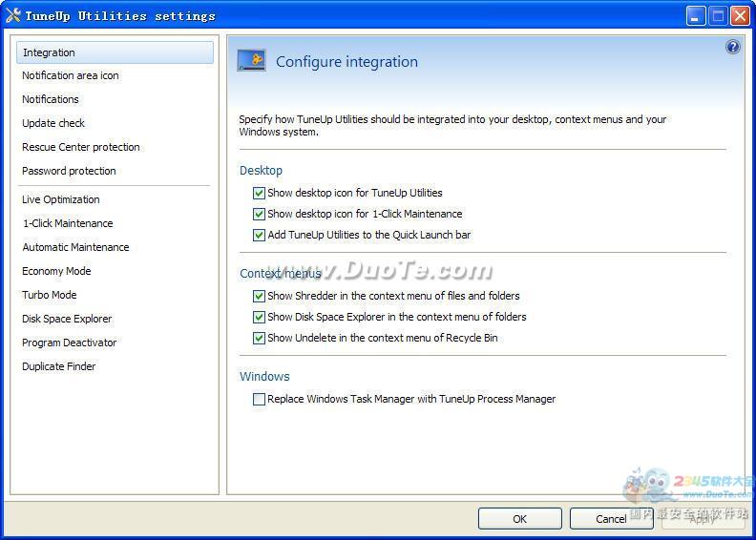Select the Integration settings page
756x540 pixels.
tap(115, 52)
